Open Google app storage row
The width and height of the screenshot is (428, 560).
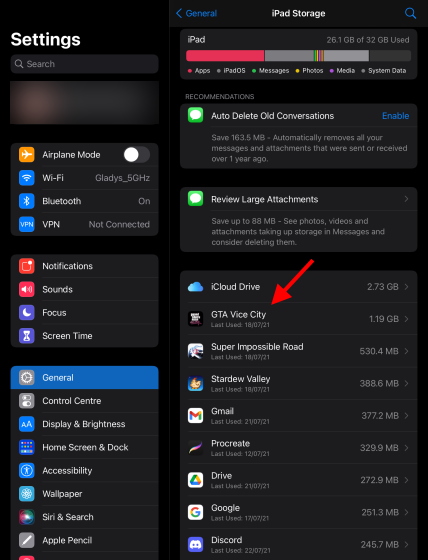(x=299, y=512)
